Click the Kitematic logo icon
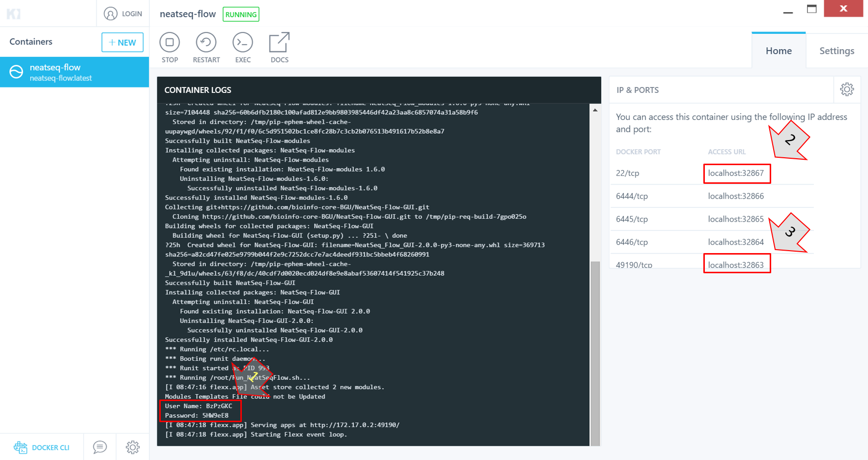Viewport: 868px width, 460px height. (x=14, y=14)
